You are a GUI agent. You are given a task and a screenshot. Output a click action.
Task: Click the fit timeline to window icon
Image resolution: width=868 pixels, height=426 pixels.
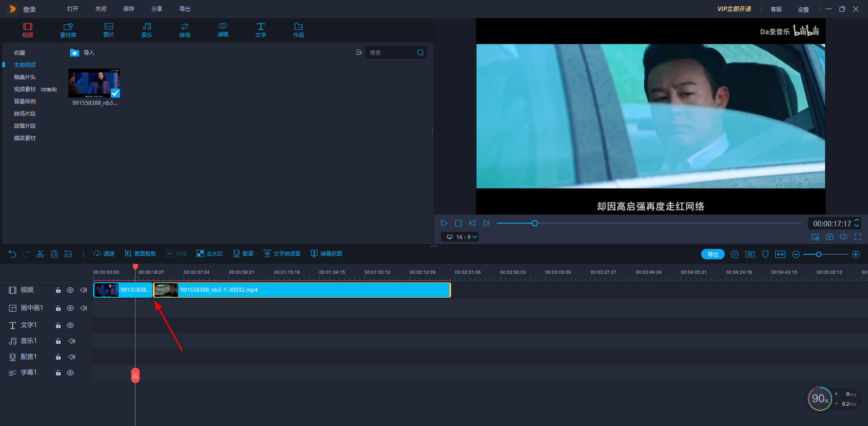(780, 254)
